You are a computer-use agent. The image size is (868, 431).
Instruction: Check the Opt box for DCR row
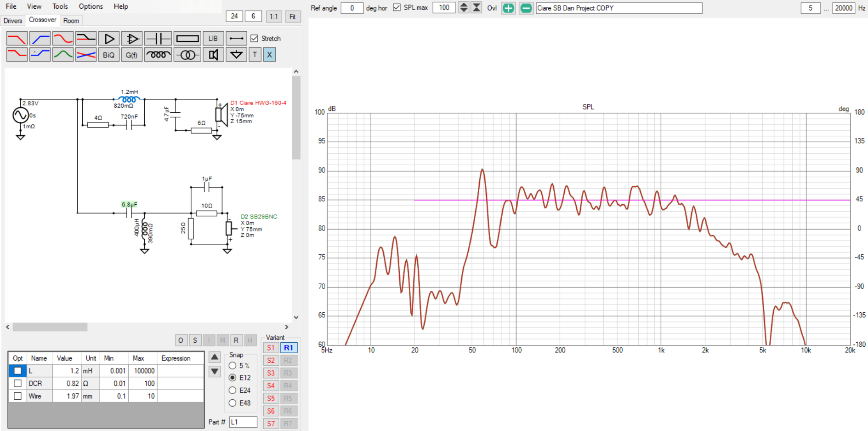pos(17,383)
